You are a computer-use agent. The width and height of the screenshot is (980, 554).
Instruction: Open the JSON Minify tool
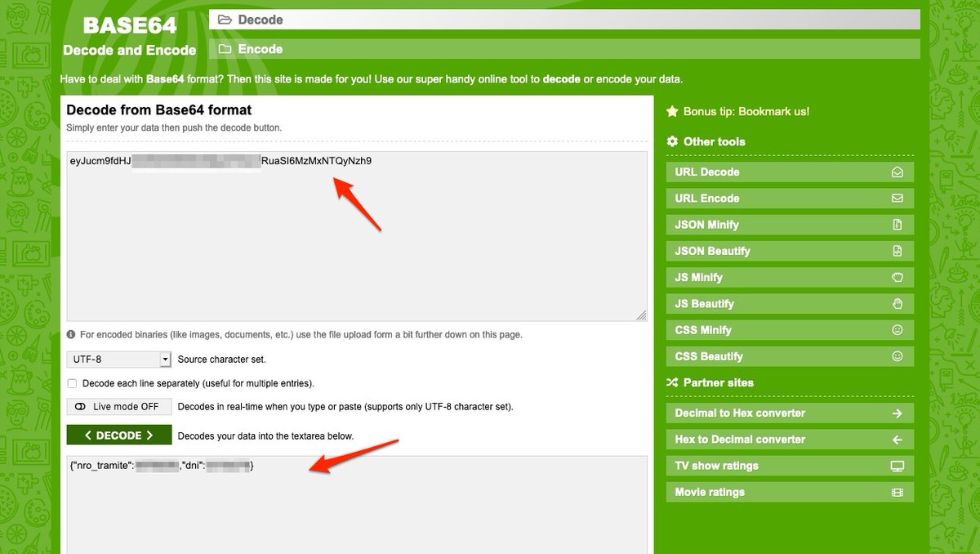pos(790,225)
